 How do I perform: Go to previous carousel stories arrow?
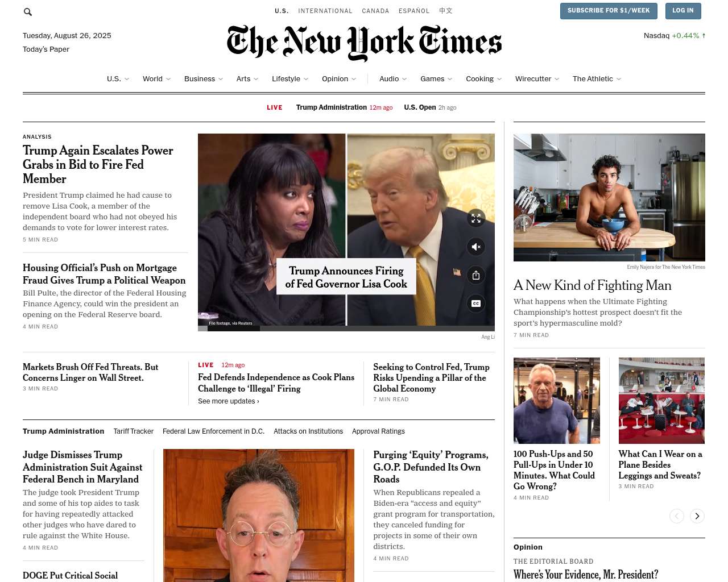(x=677, y=516)
